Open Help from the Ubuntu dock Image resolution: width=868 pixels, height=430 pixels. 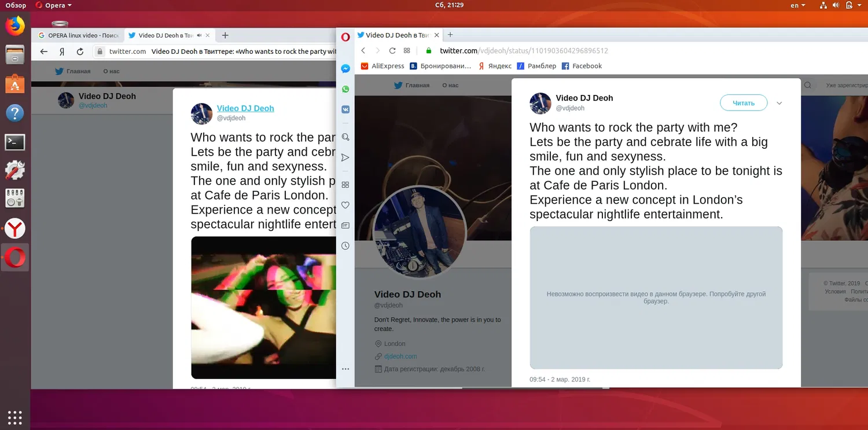pyautogui.click(x=15, y=113)
